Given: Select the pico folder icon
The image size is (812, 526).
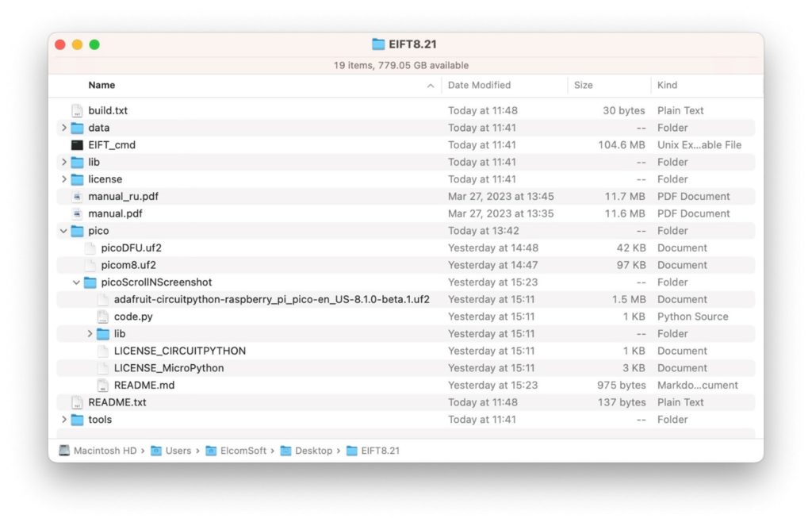Looking at the screenshot, I should pyautogui.click(x=77, y=230).
